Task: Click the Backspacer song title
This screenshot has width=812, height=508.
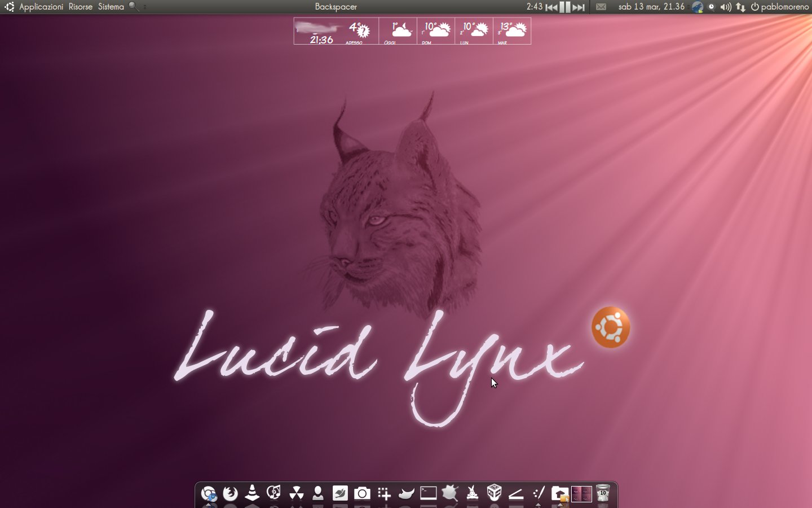Action: pos(336,7)
